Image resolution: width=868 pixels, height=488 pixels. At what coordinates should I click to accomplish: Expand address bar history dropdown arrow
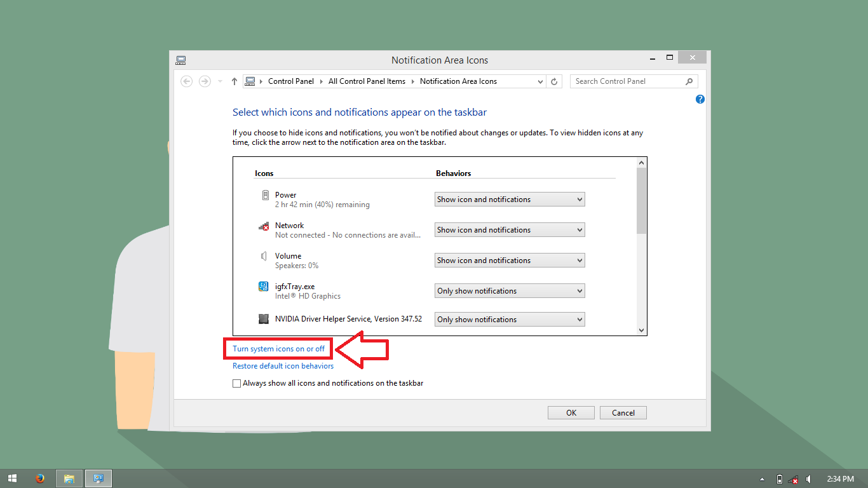[540, 81]
